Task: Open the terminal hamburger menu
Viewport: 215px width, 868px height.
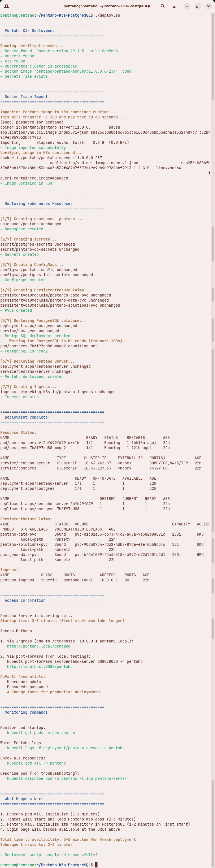Action: point(174,6)
